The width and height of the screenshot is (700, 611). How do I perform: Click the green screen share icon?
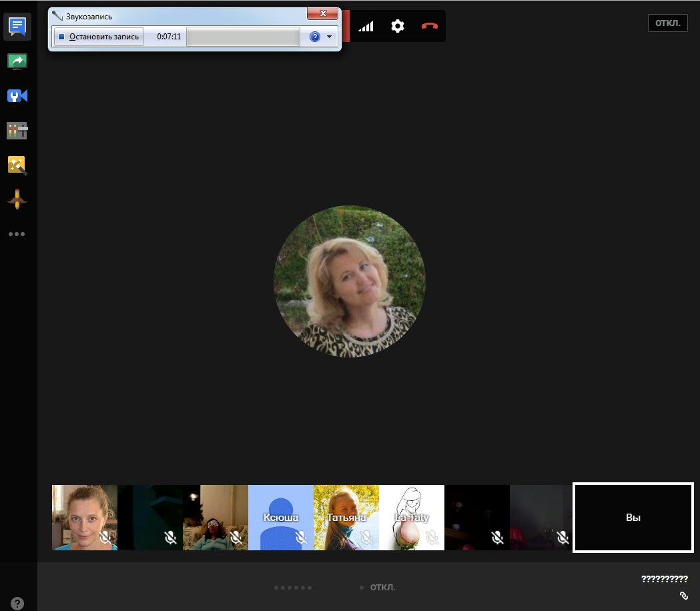click(x=18, y=61)
